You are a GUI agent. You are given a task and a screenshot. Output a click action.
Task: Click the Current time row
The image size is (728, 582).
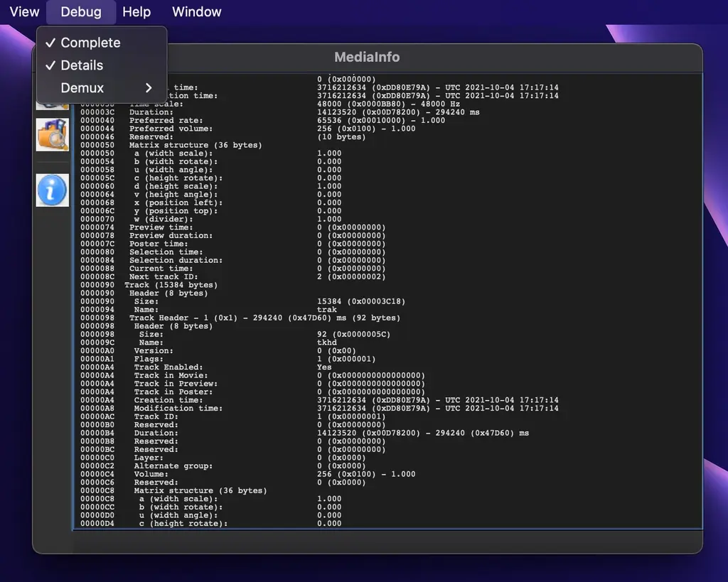(x=233, y=269)
